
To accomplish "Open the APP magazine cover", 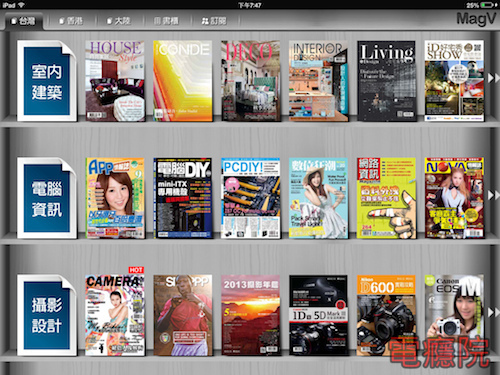I will pyautogui.click(x=115, y=198).
